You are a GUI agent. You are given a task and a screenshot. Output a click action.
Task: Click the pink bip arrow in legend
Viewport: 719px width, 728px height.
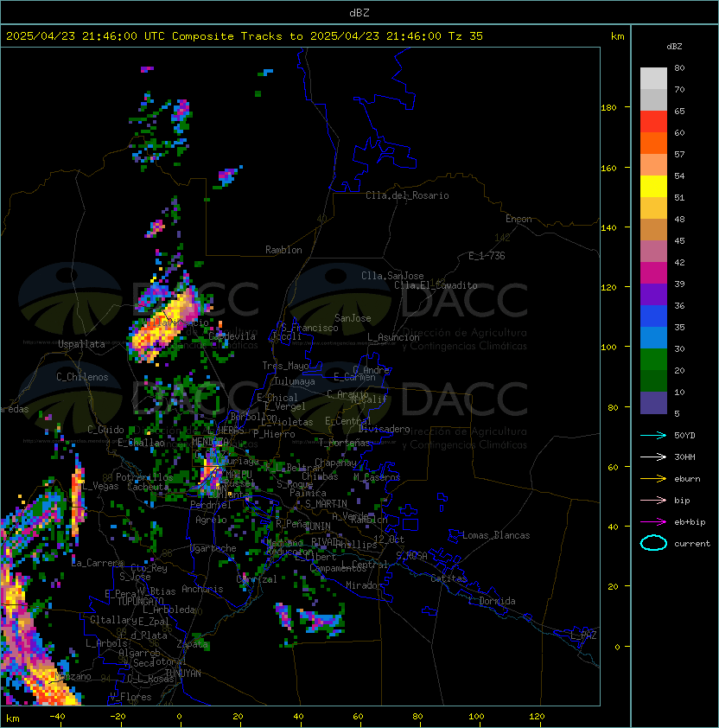pos(653,500)
